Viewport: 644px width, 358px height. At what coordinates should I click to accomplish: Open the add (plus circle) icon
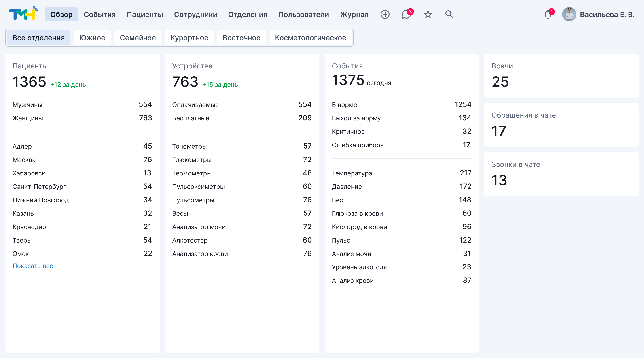click(x=385, y=15)
